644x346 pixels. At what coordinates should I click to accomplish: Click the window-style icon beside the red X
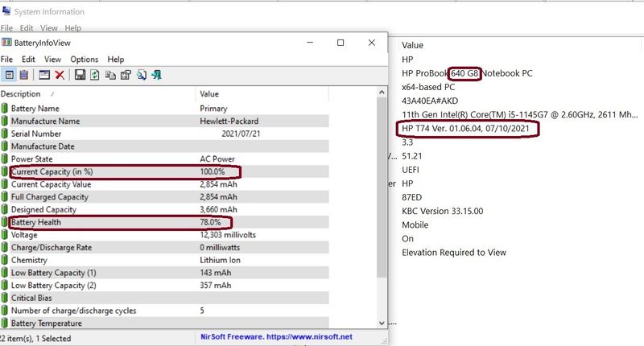click(x=44, y=75)
